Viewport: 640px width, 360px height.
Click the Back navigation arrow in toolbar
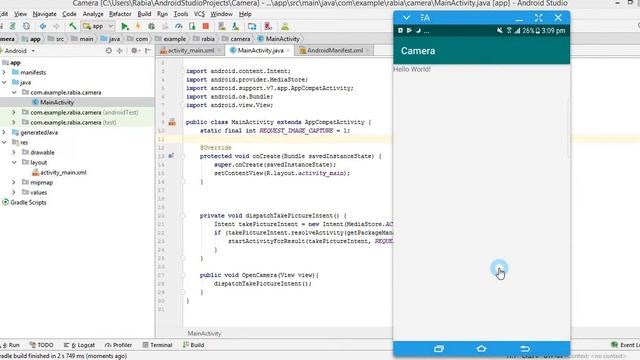pyautogui.click(x=42, y=26)
